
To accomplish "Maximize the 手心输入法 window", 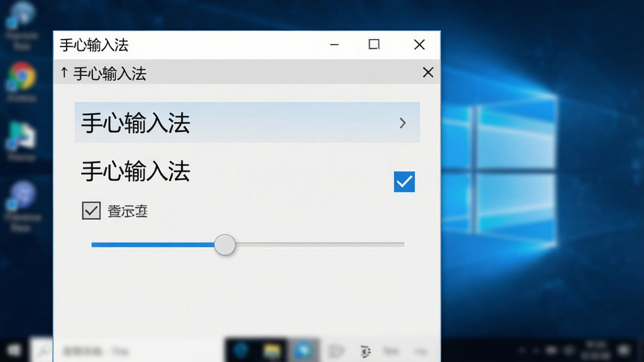I will coord(374,45).
